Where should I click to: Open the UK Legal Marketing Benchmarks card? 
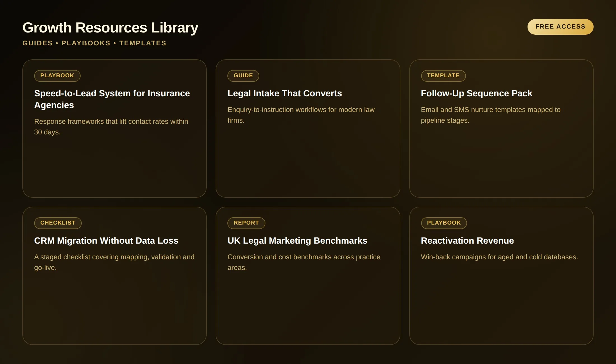click(x=308, y=276)
